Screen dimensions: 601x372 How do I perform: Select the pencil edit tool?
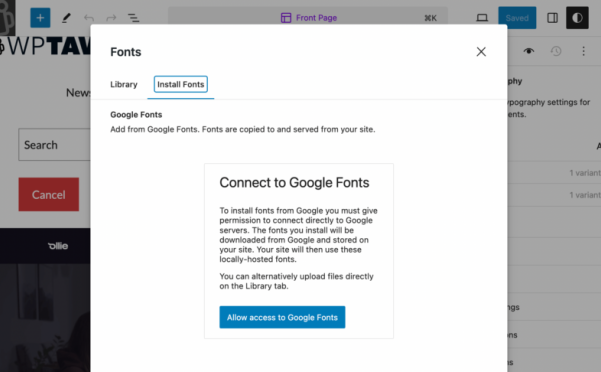click(66, 18)
